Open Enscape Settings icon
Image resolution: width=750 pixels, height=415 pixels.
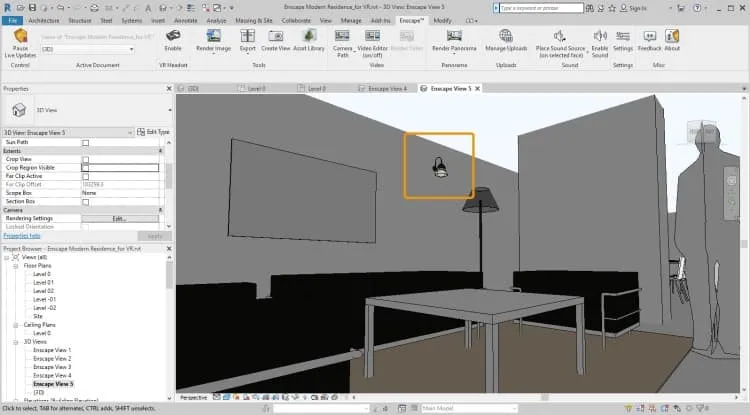[622, 36]
